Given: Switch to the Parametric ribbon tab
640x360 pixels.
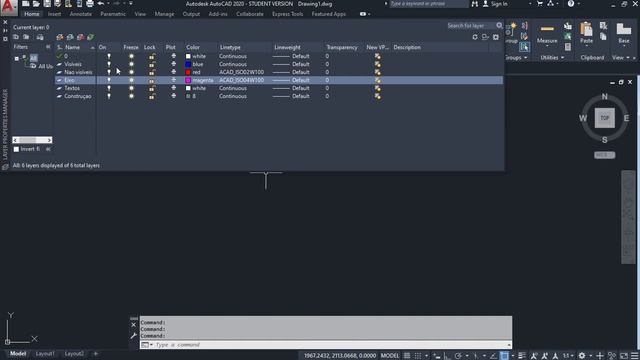Looking at the screenshot, I should click(113, 14).
